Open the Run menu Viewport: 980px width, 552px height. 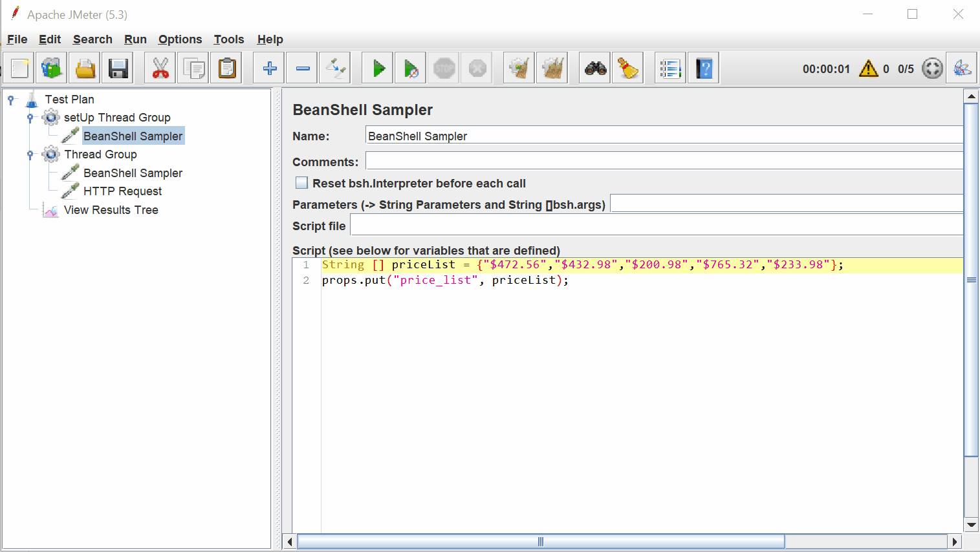135,39
